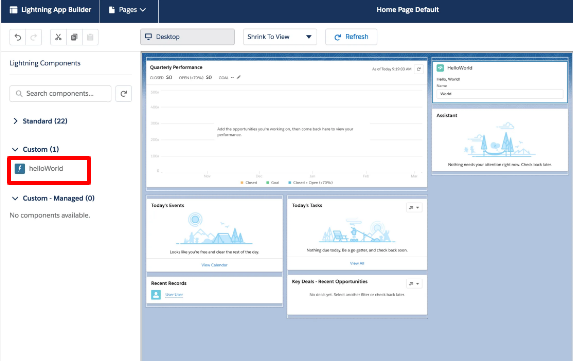The height and width of the screenshot is (361, 573).
Task: Click the magnifier icon in search box
Action: (x=19, y=94)
